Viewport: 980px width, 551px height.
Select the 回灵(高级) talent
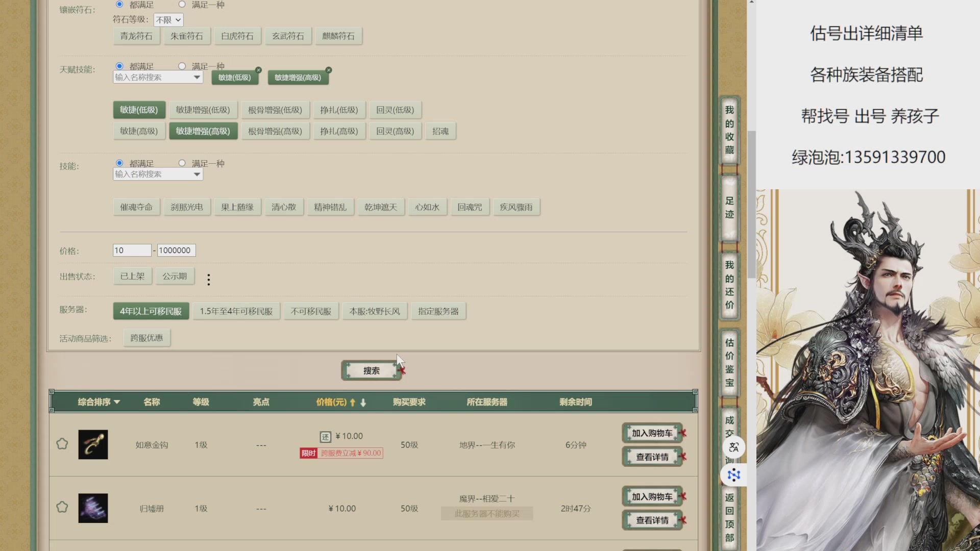tap(395, 131)
